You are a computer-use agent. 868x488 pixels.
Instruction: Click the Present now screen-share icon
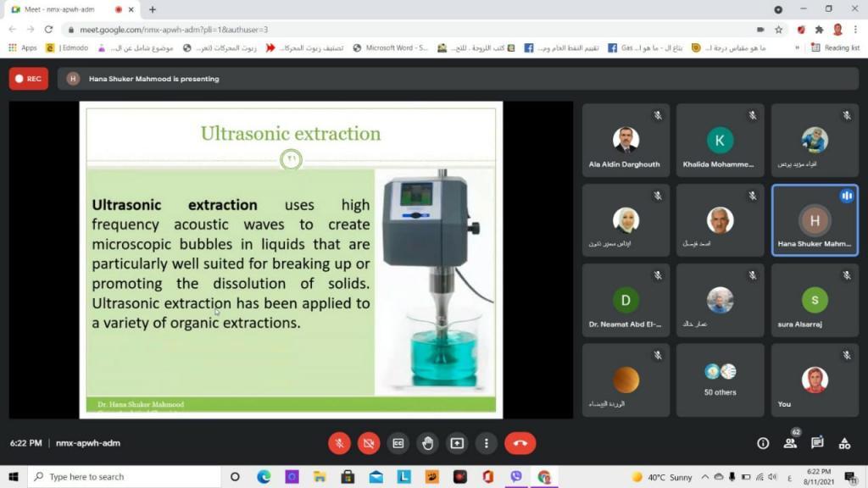click(x=457, y=443)
